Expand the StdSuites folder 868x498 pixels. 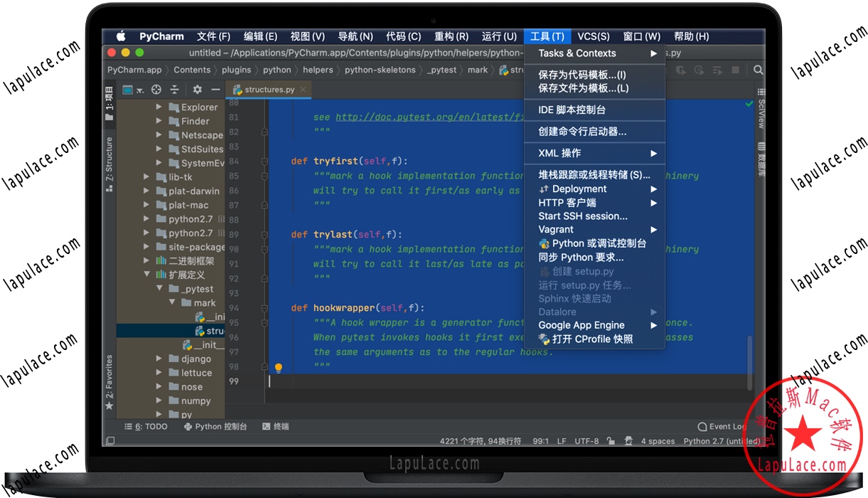[x=159, y=149]
